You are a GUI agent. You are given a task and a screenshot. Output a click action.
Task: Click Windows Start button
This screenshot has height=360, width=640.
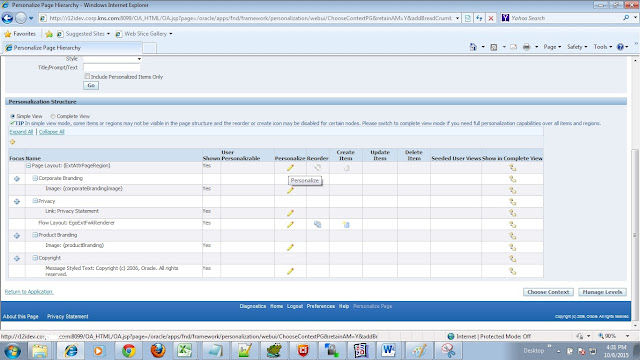(x=12, y=351)
